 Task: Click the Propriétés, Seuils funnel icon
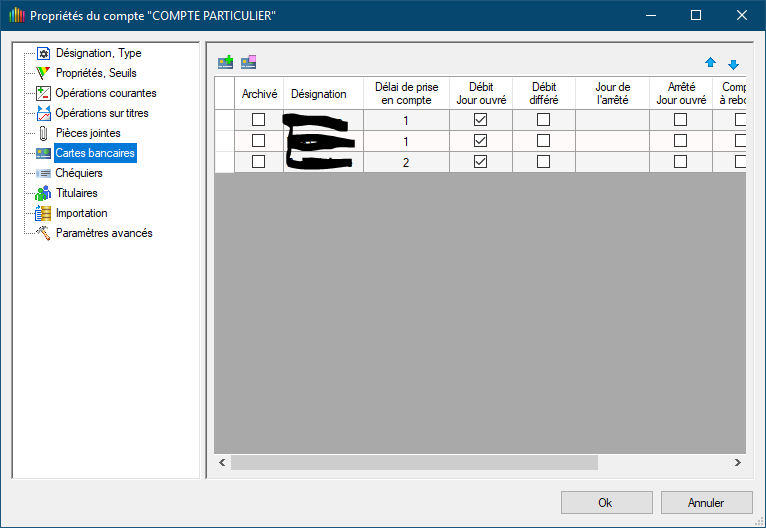(43, 73)
